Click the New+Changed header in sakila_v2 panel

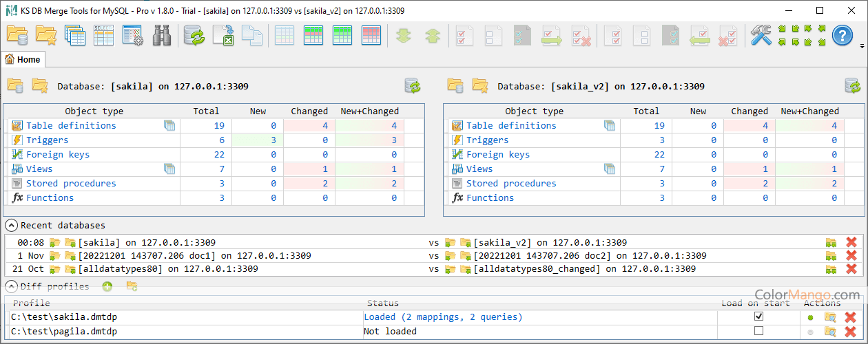click(809, 111)
